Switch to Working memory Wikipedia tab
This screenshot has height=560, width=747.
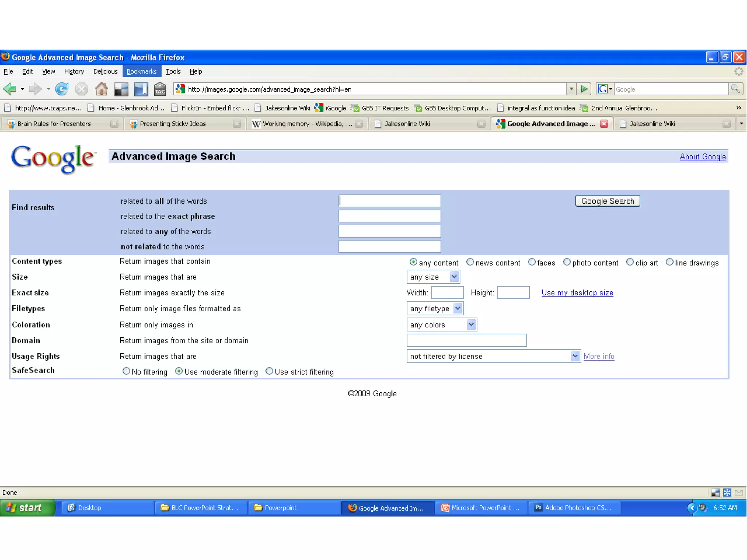coord(306,124)
